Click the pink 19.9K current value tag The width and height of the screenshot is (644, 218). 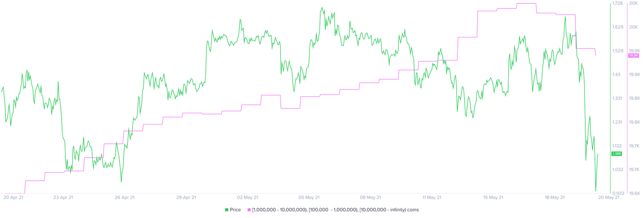point(633,55)
